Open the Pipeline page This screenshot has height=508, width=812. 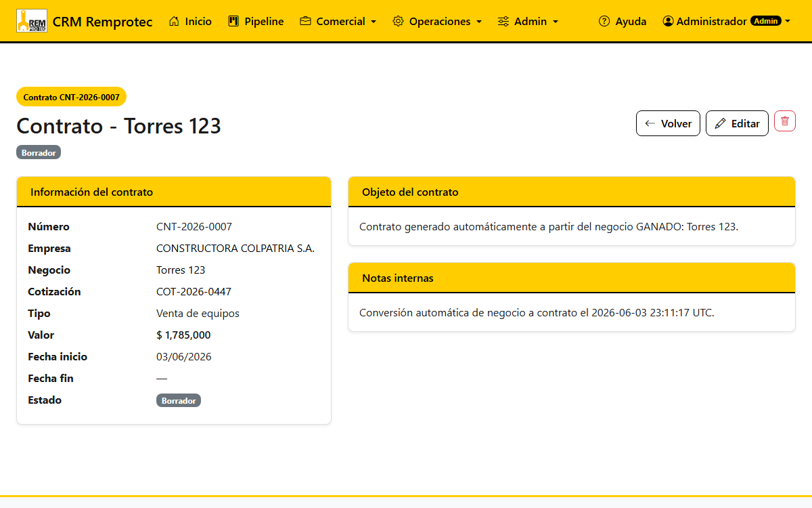pos(256,21)
